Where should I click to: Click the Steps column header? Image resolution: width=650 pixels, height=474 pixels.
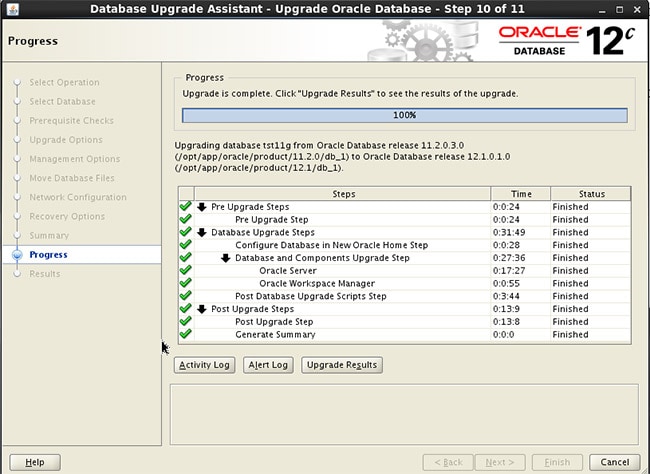343,194
